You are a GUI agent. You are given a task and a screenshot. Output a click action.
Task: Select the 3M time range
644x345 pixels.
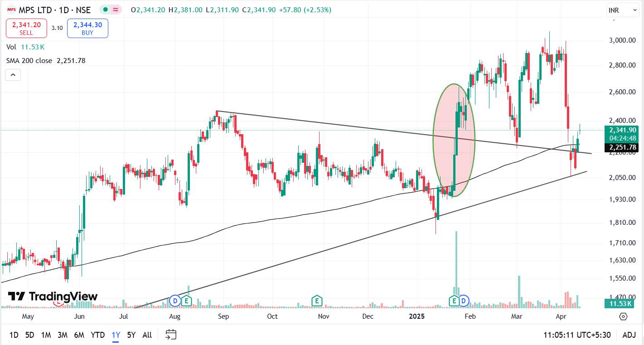tap(63, 335)
